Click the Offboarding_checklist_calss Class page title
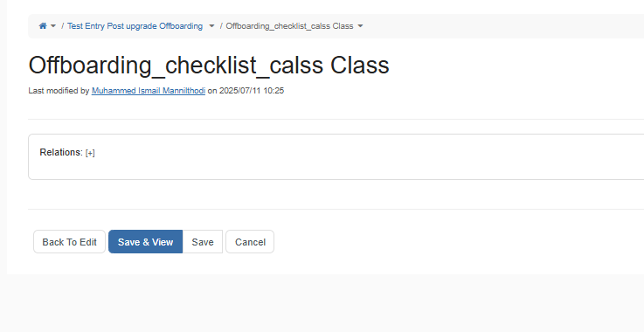 (209, 66)
